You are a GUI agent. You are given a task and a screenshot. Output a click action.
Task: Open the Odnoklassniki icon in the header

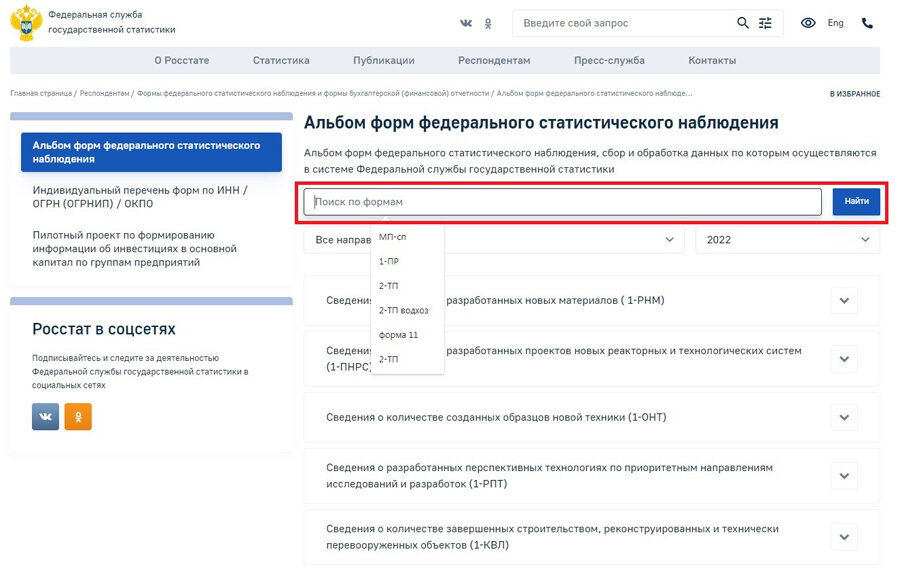488,24
